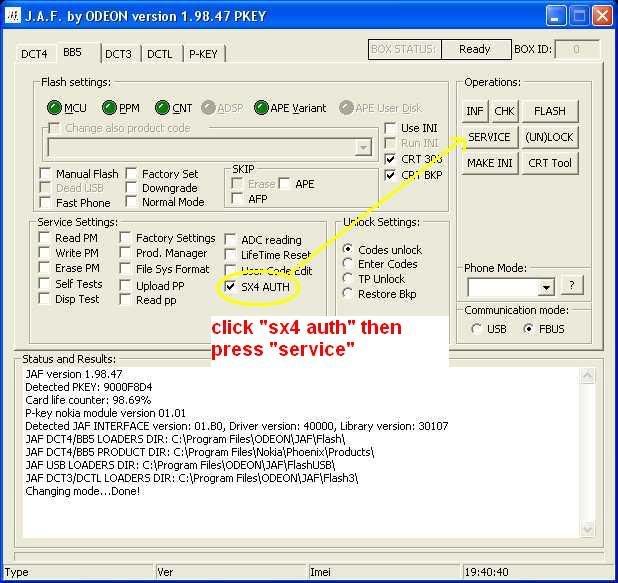Viewport: 618px width, 583px height.
Task: Expand the product code dropdown arrow
Action: [363, 147]
